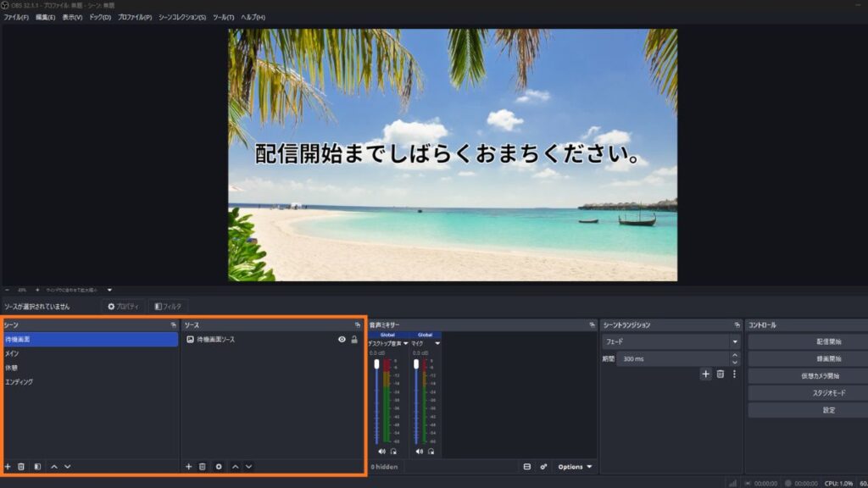868x488 pixels.
Task: Click the デスクトップ音声 volume slider
Action: click(377, 398)
